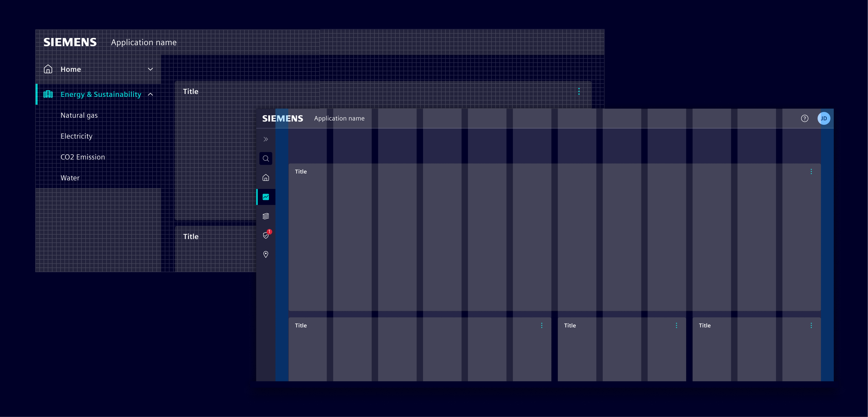Image resolution: width=868 pixels, height=417 pixels.
Task: Open search in the front window sidebar
Action: [x=266, y=158]
